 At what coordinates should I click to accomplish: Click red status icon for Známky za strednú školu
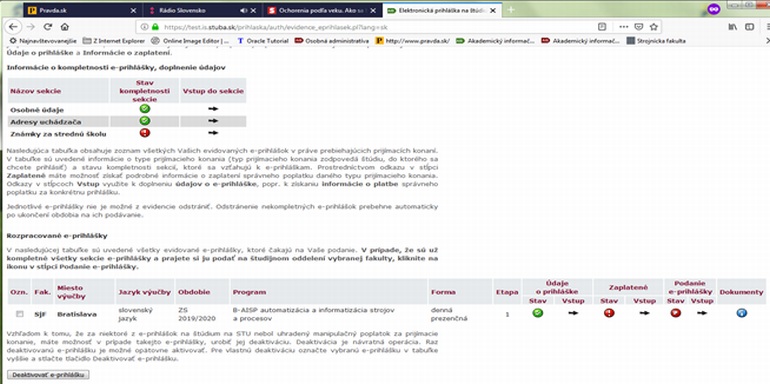pos(145,133)
